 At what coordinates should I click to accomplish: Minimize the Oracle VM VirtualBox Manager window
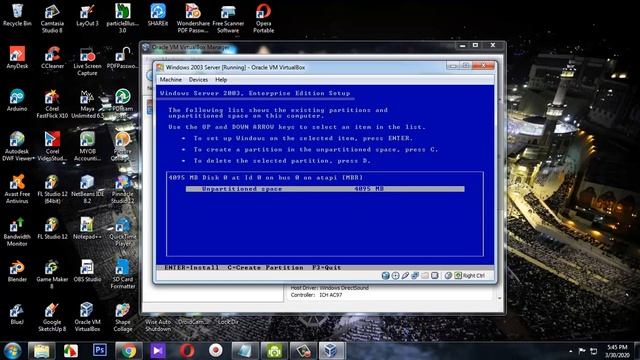click(x=462, y=45)
